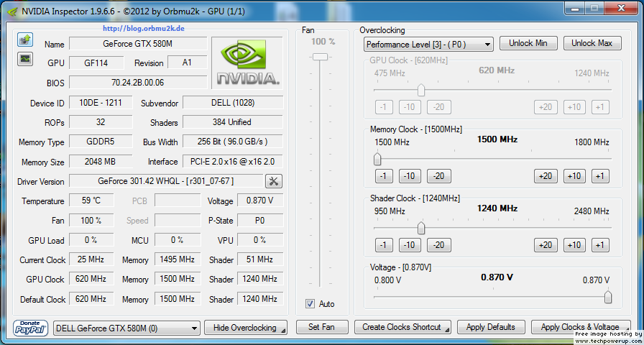Increase Shader Clock with +20 button
Screen dimensions: 644x345
click(546, 245)
